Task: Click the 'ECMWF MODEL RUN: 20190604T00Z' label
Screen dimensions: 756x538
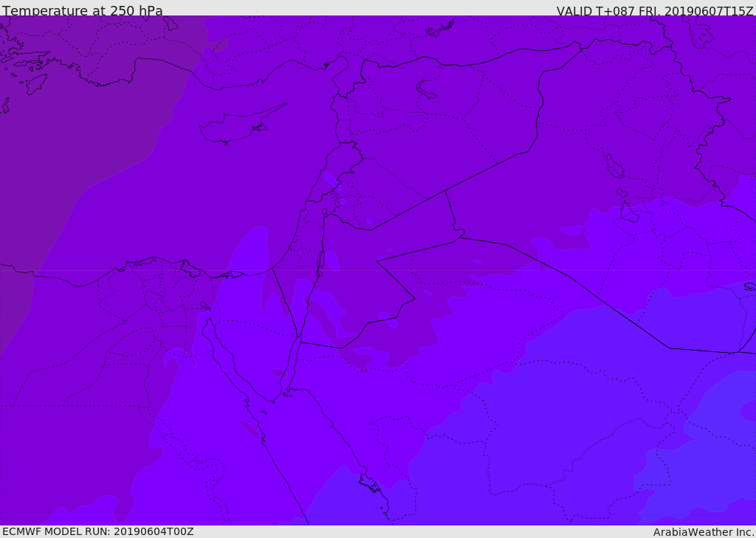Action: 98,532
